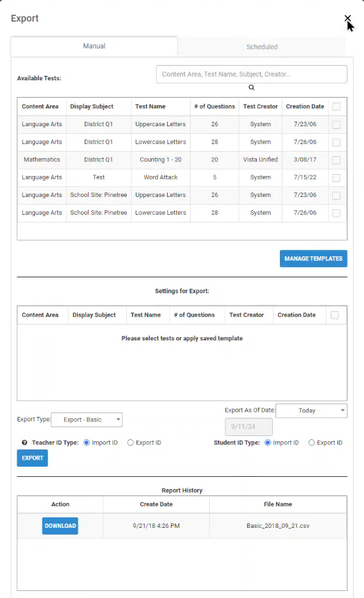Image resolution: width=364 pixels, height=598 pixels.
Task: Select Import ID for Student ID Type
Action: click(268, 443)
